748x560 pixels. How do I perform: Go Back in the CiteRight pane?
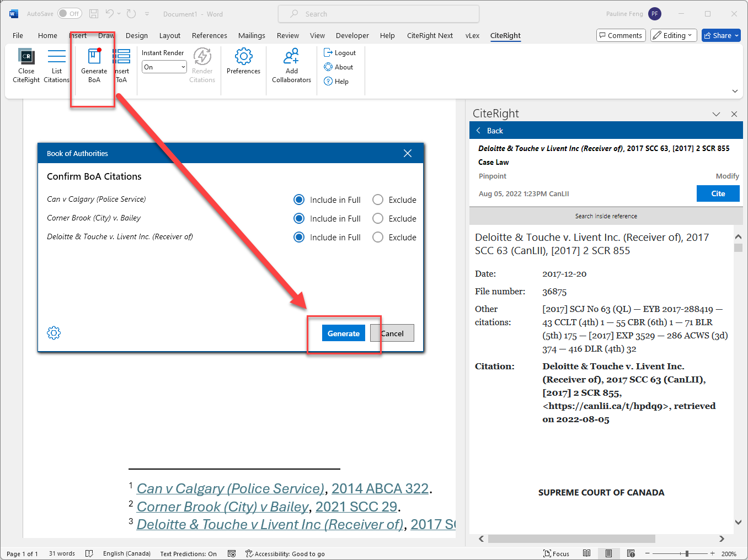(x=490, y=131)
